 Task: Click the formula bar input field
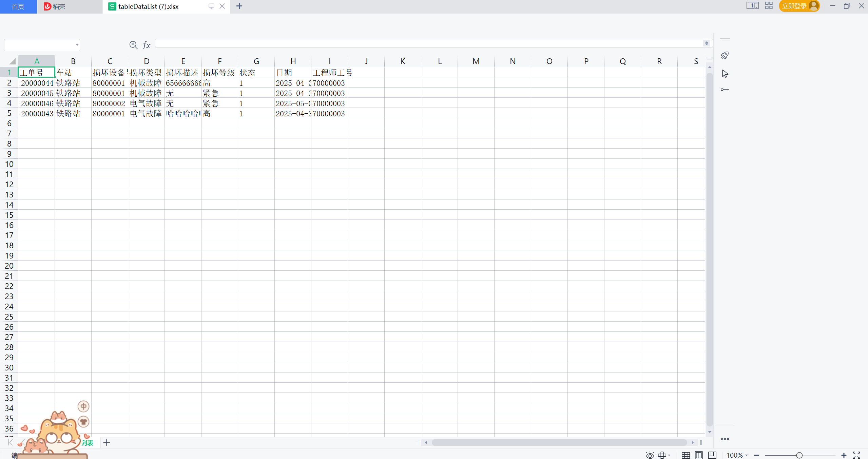[x=428, y=43]
